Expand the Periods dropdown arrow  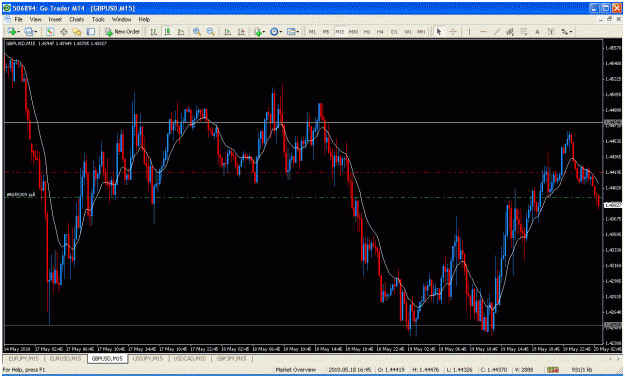[281, 32]
